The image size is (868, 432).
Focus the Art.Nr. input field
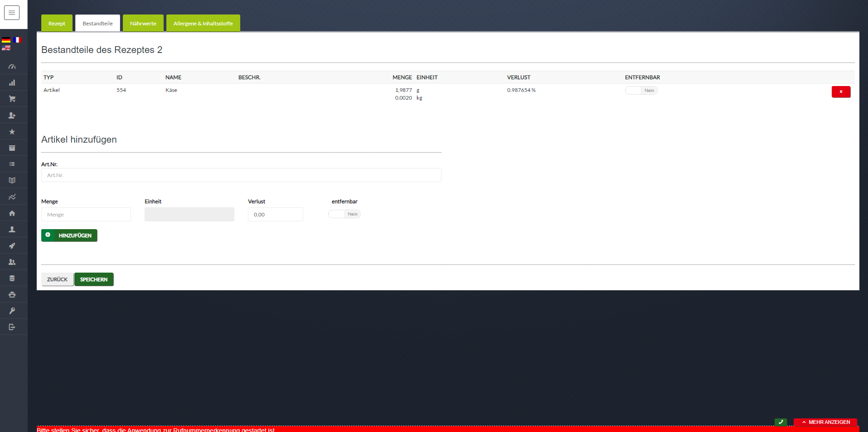coord(241,175)
